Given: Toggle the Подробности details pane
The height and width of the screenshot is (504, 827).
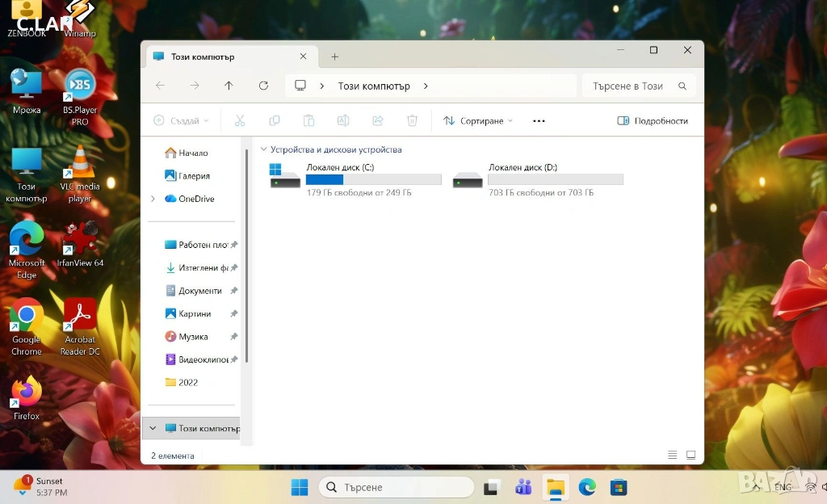Looking at the screenshot, I should [x=653, y=121].
